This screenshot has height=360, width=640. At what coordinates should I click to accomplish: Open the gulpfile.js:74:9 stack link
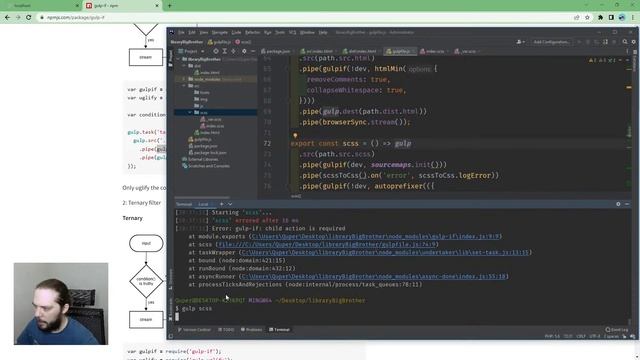point(327,244)
